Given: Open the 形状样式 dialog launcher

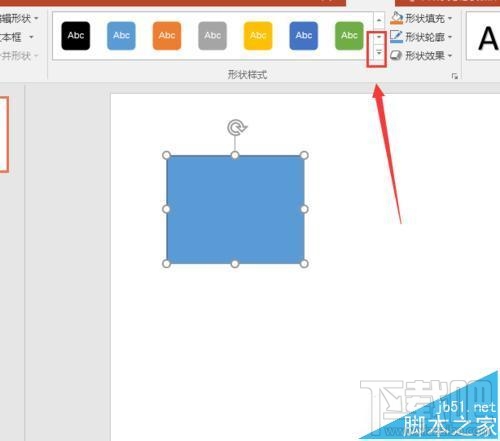Looking at the screenshot, I should coord(455,76).
